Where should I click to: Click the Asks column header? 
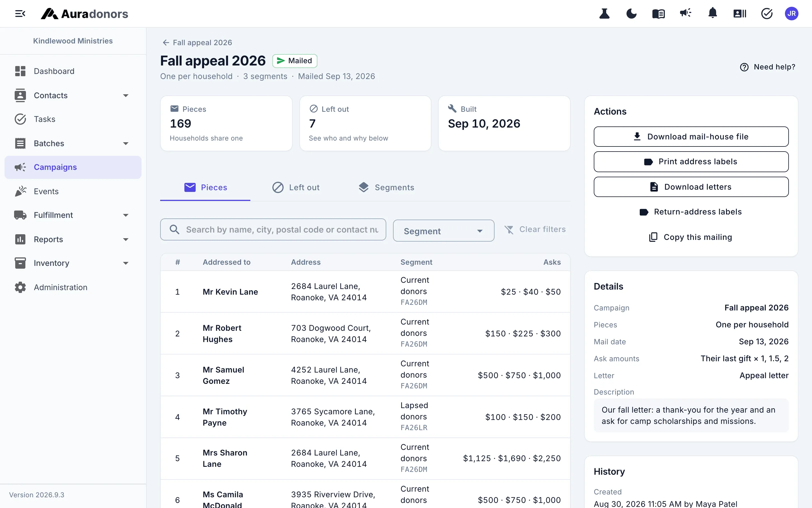(552, 262)
